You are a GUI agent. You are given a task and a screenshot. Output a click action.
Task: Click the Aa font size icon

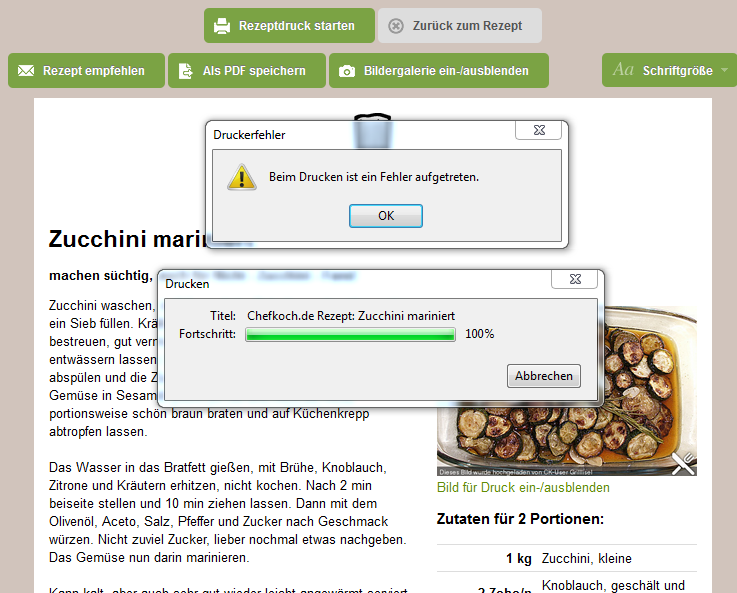(623, 70)
